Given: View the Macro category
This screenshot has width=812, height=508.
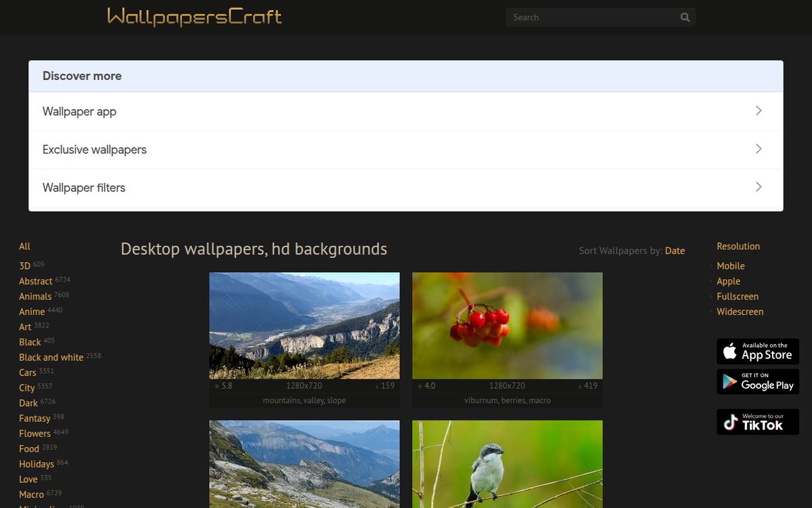Looking at the screenshot, I should (31, 494).
